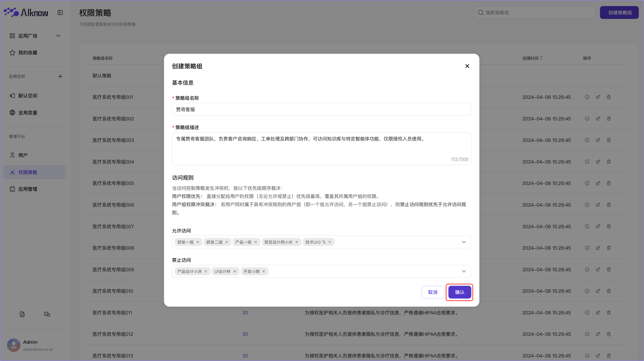Expand the 禁止访问 dropdown arrow
This screenshot has height=361, width=644.
[x=464, y=271]
